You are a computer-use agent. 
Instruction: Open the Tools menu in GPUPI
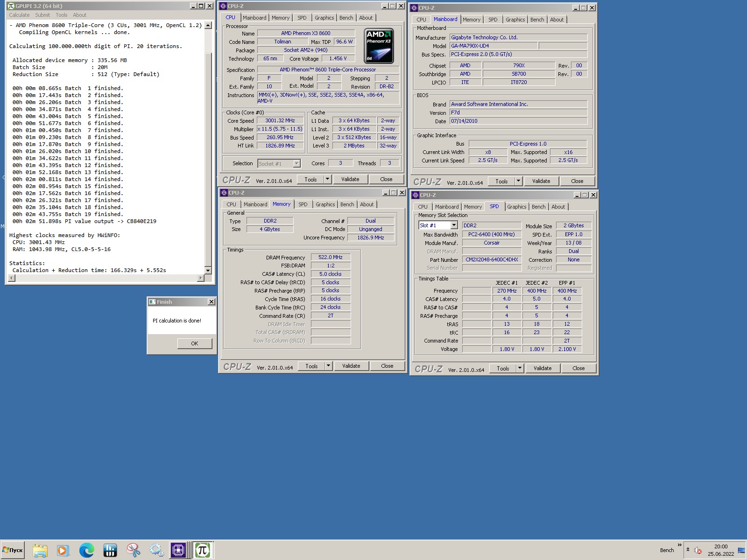pyautogui.click(x=62, y=15)
